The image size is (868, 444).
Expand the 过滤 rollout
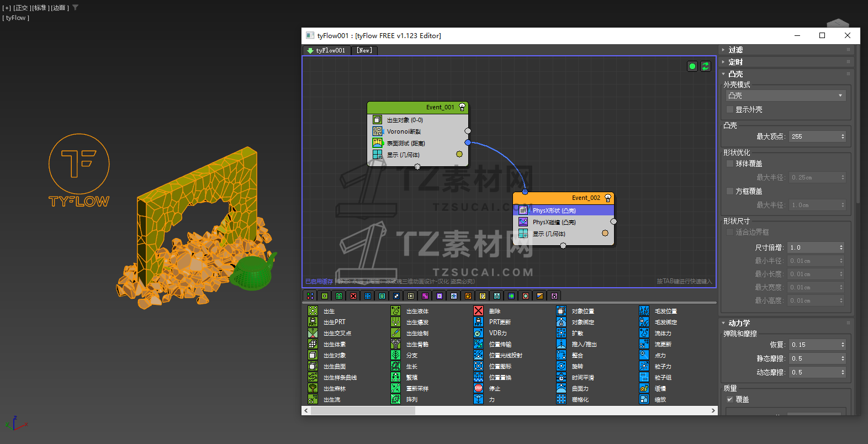(x=735, y=50)
